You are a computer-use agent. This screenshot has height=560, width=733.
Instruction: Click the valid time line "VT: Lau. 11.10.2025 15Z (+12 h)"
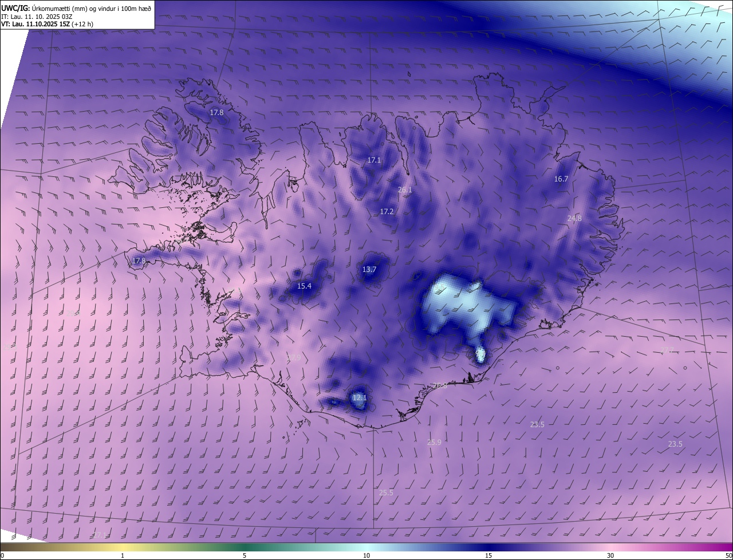point(47,24)
